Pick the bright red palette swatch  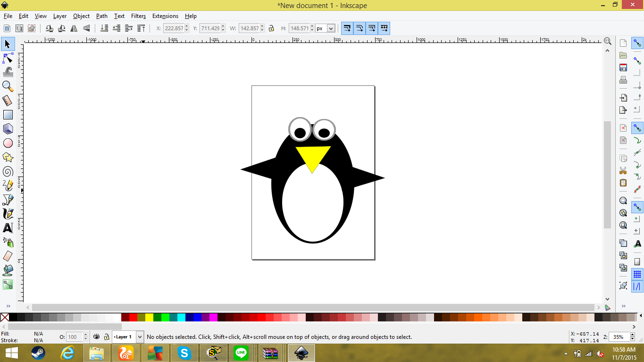coord(133,317)
